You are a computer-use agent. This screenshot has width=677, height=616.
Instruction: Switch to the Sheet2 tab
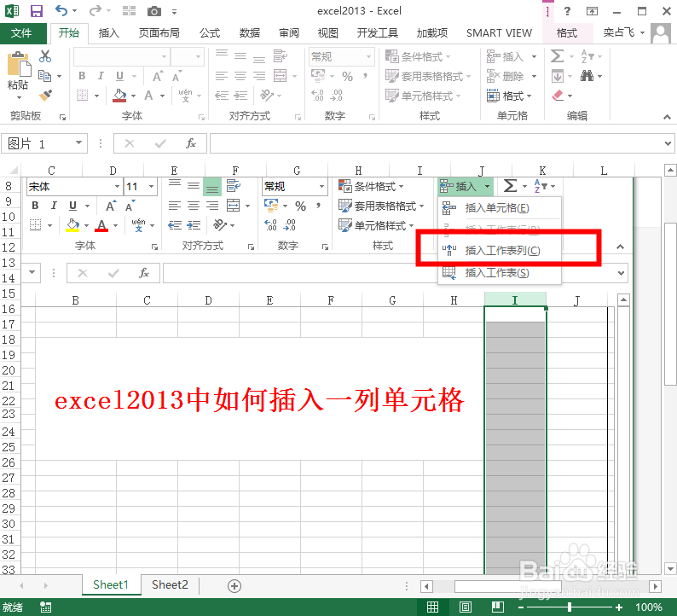170,585
